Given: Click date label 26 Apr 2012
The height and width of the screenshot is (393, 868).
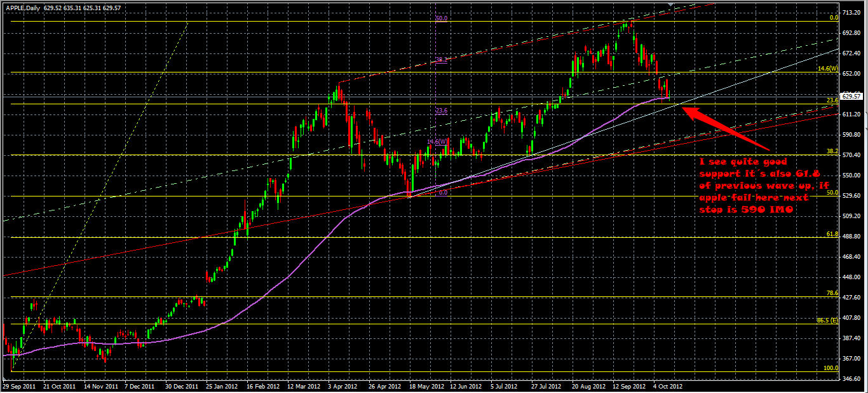Looking at the screenshot, I should [x=385, y=386].
